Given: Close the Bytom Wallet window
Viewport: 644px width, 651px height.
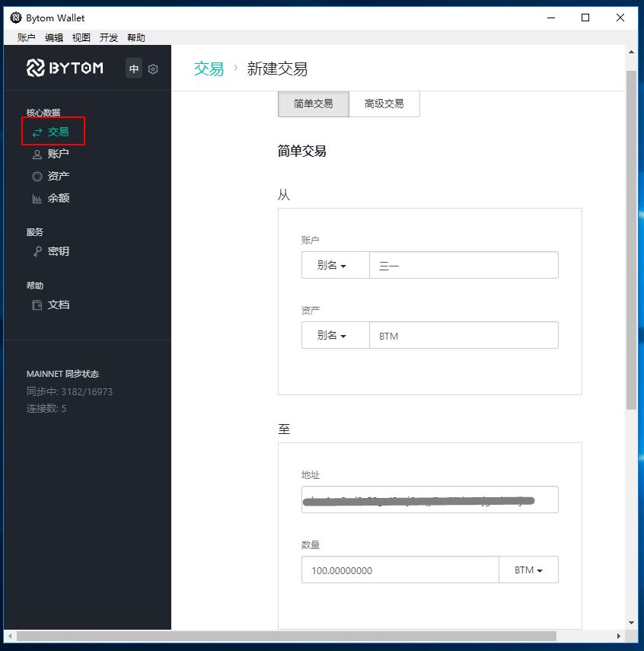Looking at the screenshot, I should coord(620,18).
